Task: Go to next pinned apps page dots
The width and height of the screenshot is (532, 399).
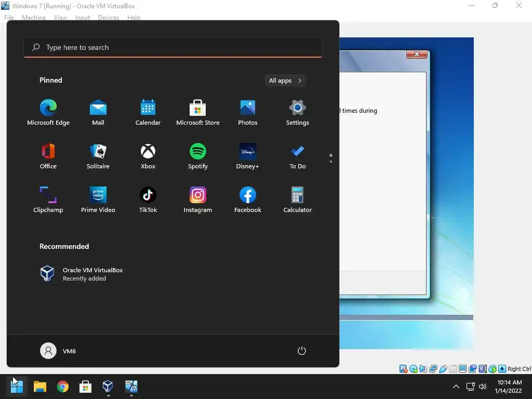Action: click(331, 158)
